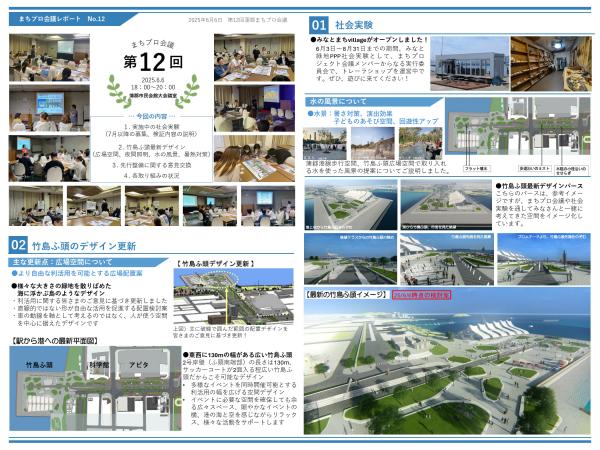
Task: Click the '【最新の竹島ふ頭イメージ】' label
Action: (347, 295)
